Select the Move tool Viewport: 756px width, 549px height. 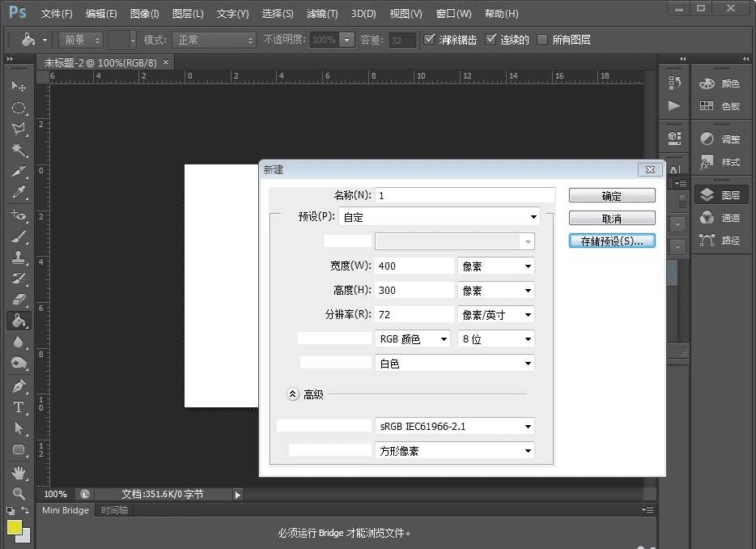pyautogui.click(x=19, y=86)
